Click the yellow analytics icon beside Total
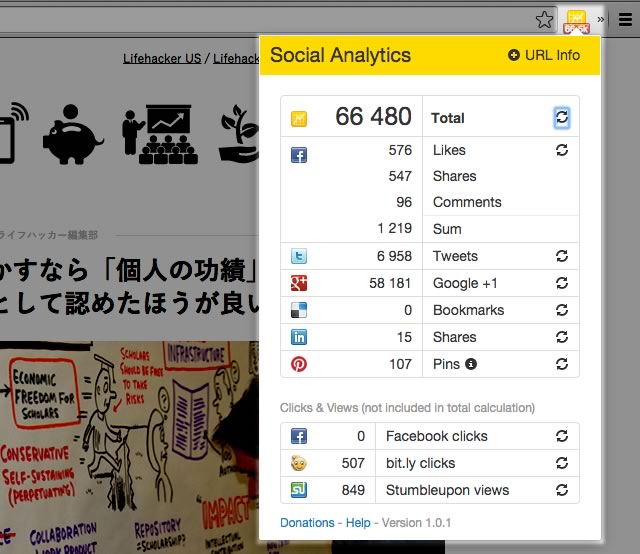The image size is (640, 554). (299, 119)
